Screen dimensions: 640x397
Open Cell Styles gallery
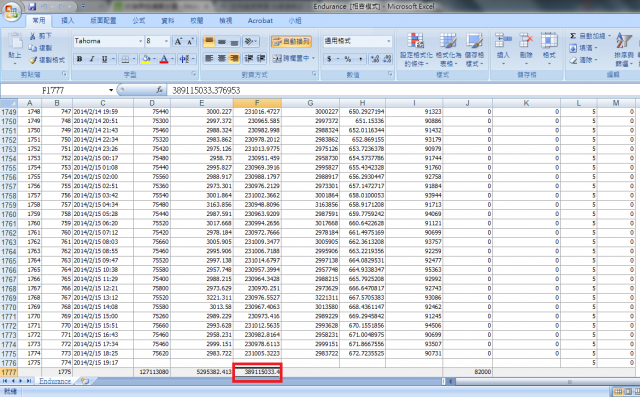click(x=474, y=49)
